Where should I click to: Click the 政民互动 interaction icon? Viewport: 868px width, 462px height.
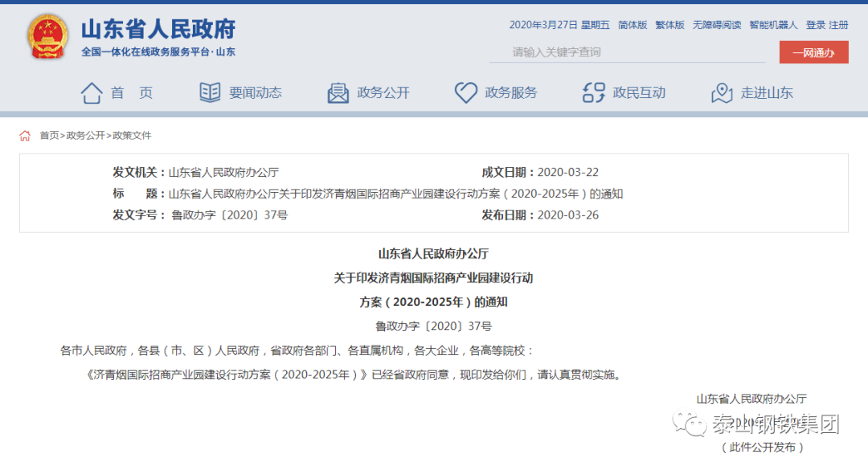[x=594, y=92]
